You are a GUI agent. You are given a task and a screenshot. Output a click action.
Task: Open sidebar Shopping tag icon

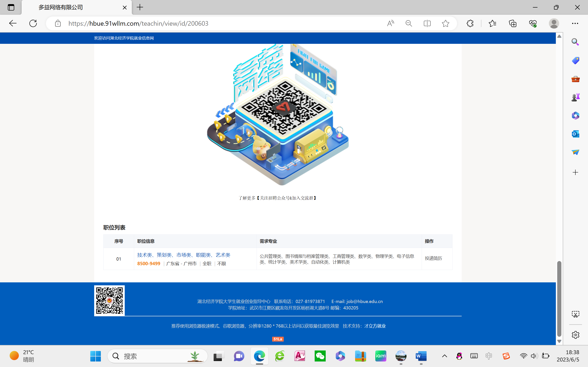coord(575,60)
